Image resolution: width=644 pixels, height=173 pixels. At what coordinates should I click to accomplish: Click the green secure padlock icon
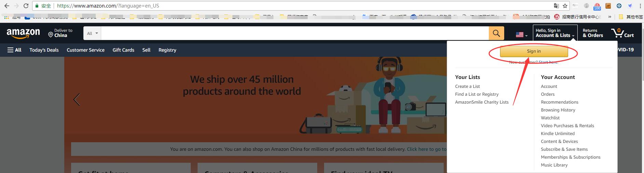coord(37,6)
